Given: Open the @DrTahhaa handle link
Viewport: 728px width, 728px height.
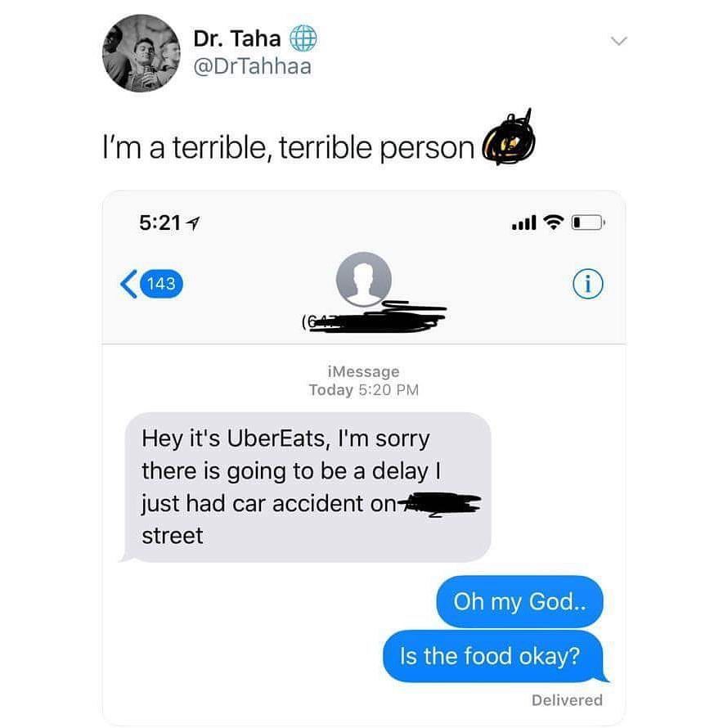Looking at the screenshot, I should click(252, 66).
